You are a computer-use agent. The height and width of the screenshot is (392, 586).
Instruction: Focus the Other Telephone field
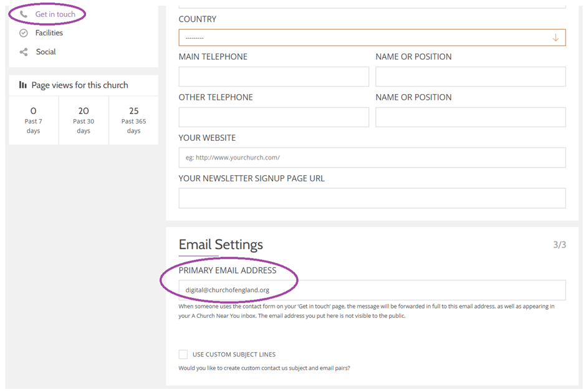[x=274, y=117]
